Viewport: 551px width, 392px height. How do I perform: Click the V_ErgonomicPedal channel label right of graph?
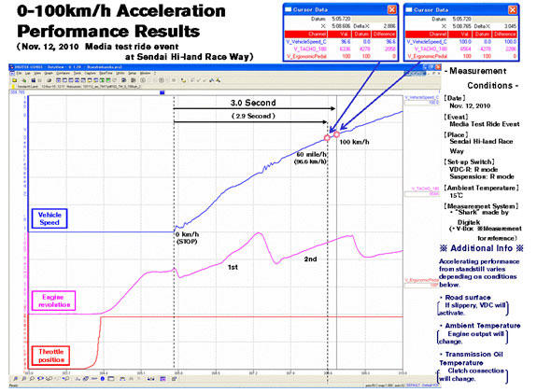pos(421,280)
